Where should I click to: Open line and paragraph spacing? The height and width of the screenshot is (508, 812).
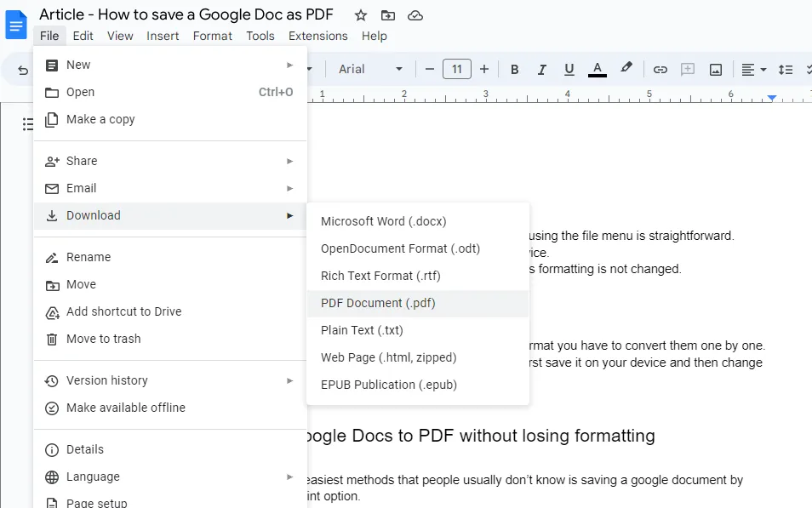click(x=786, y=70)
